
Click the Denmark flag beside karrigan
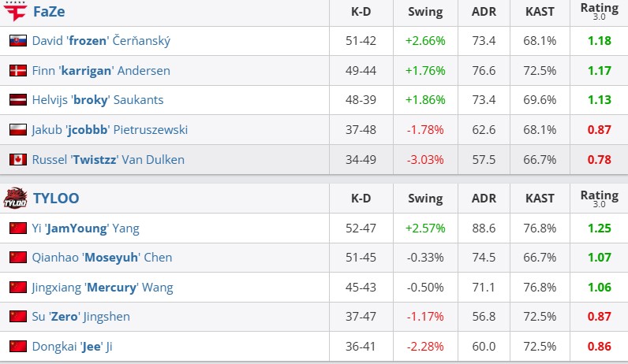17,71
